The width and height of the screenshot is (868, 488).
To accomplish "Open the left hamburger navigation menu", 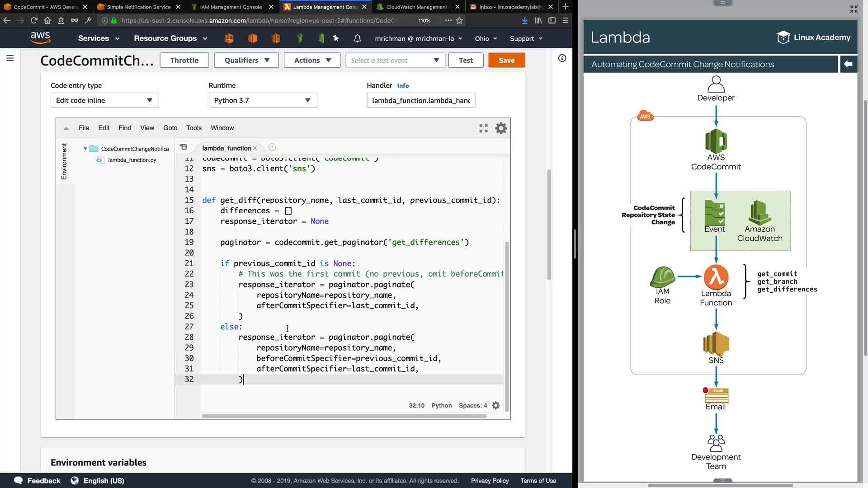I will [x=10, y=58].
